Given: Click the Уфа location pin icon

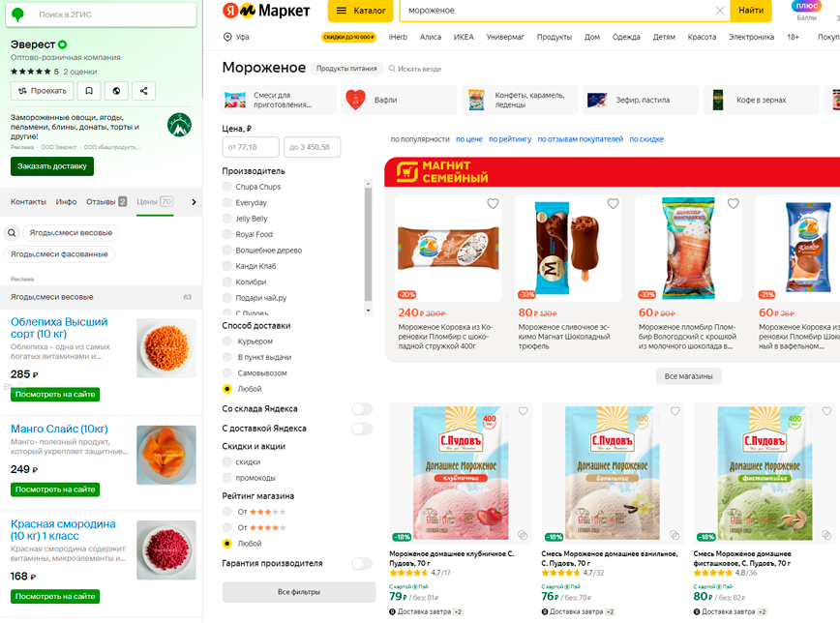Looking at the screenshot, I should (227, 37).
